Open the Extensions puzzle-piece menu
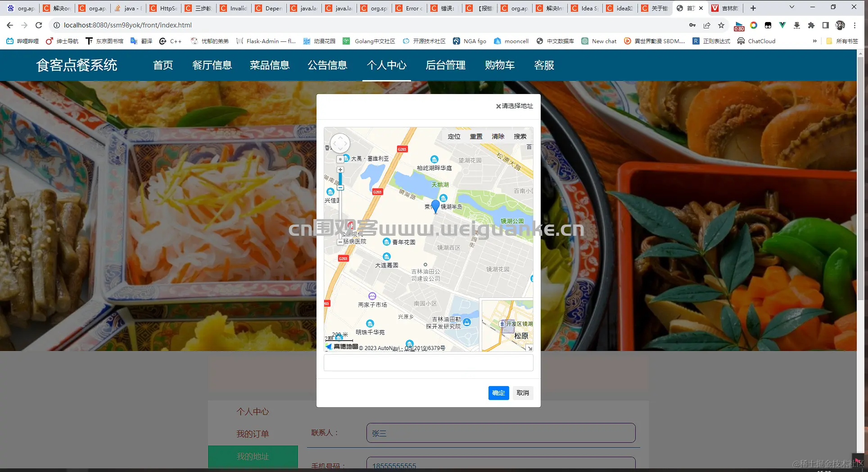 tap(811, 25)
